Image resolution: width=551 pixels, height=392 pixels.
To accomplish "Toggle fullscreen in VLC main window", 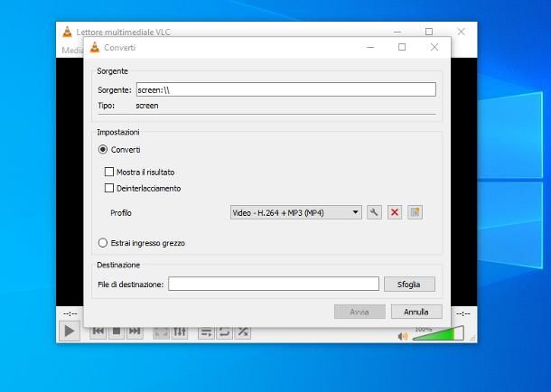I will click(x=161, y=331).
